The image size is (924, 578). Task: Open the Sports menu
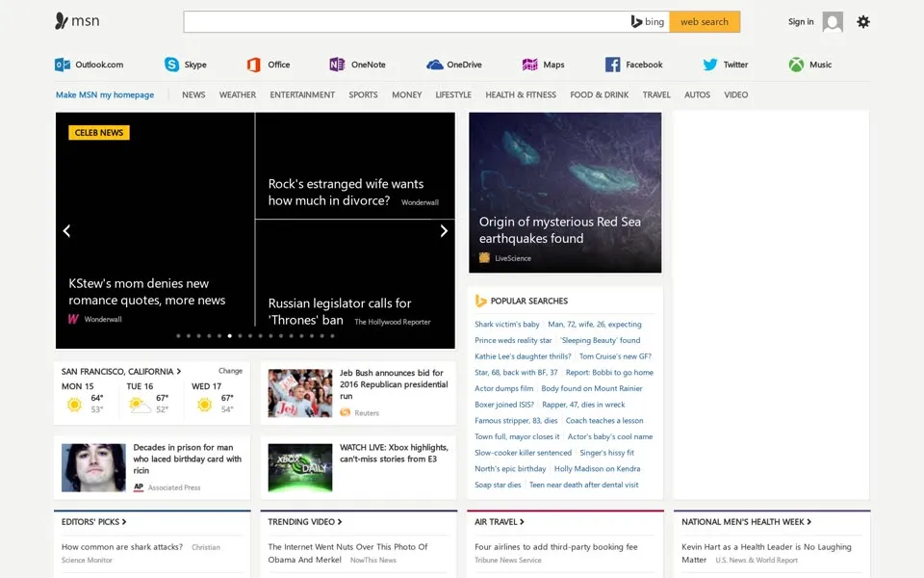[363, 94]
